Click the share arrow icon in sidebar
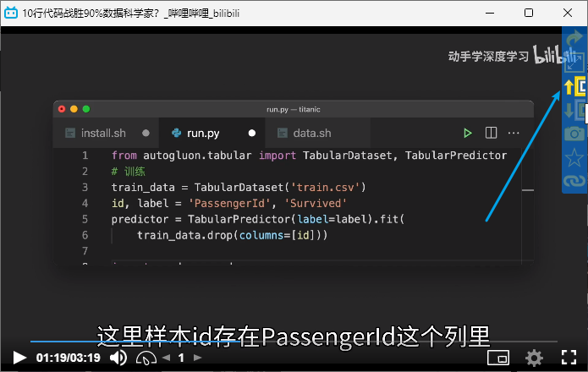 pos(575,39)
